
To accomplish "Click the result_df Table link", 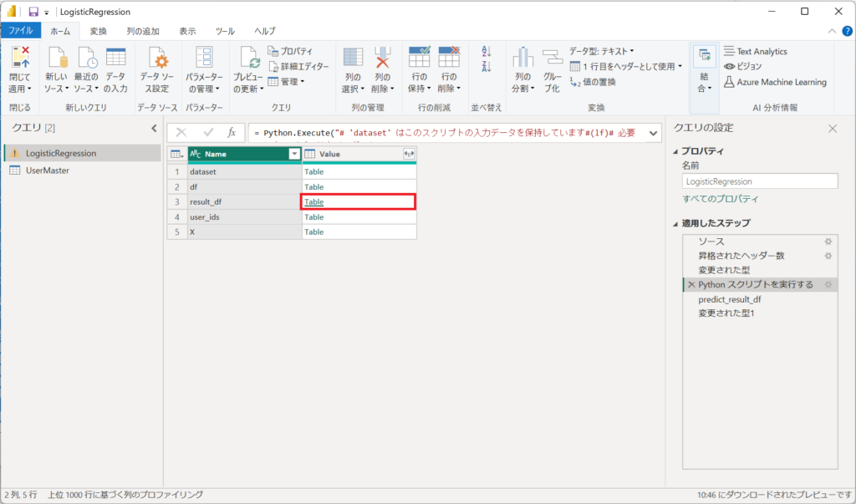I will tap(313, 201).
